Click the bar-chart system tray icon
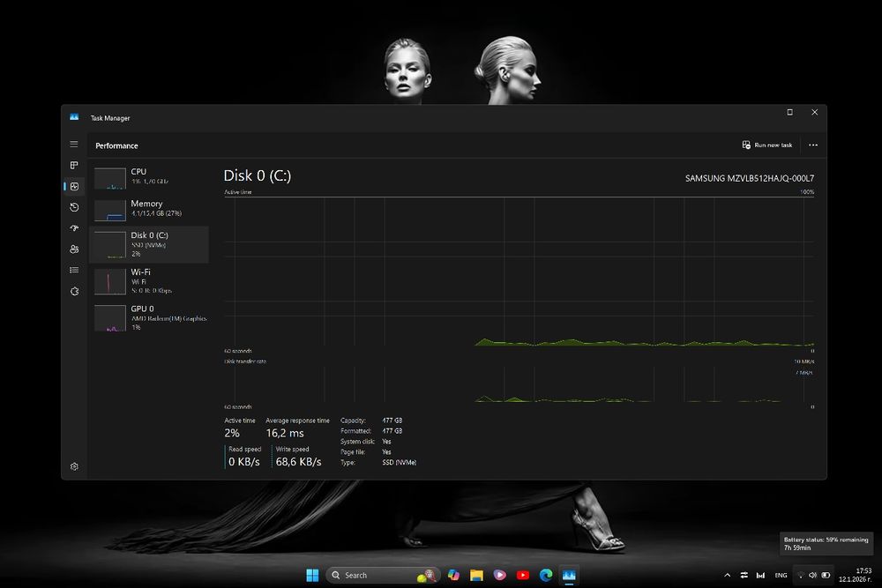Image resolution: width=882 pixels, height=588 pixels. click(760, 575)
